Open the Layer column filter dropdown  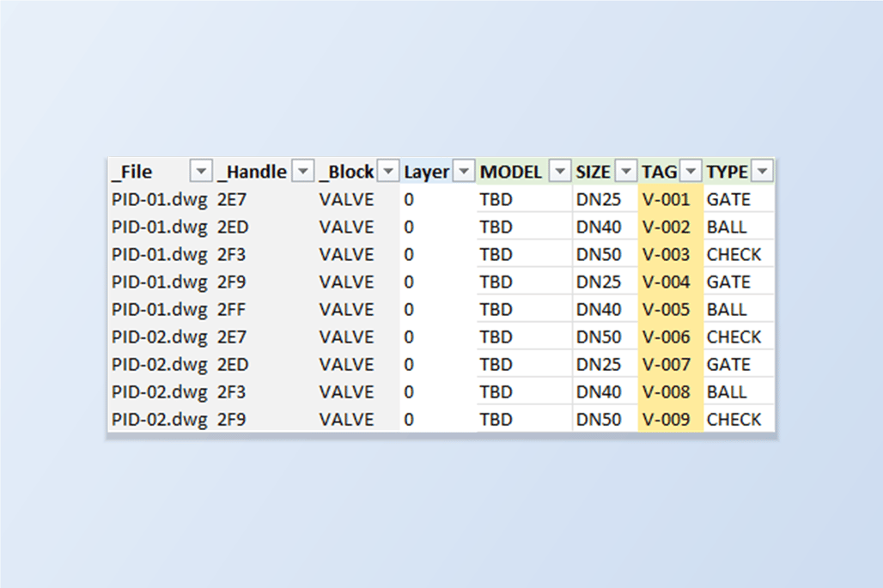click(x=464, y=171)
